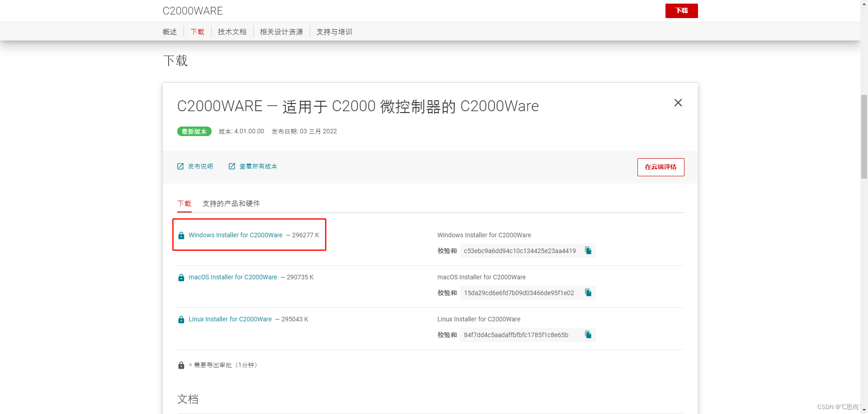
Task: Click the 文档 section heading
Action: point(188,399)
